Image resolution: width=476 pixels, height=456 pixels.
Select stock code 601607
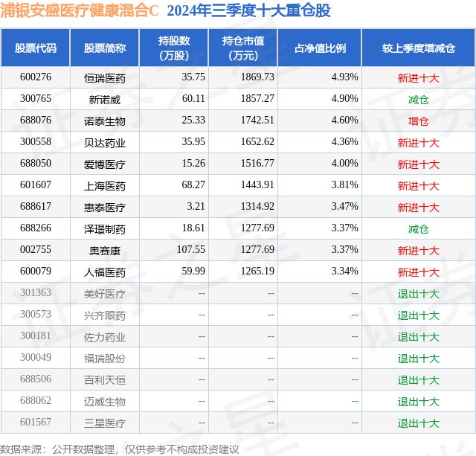tap(36, 185)
